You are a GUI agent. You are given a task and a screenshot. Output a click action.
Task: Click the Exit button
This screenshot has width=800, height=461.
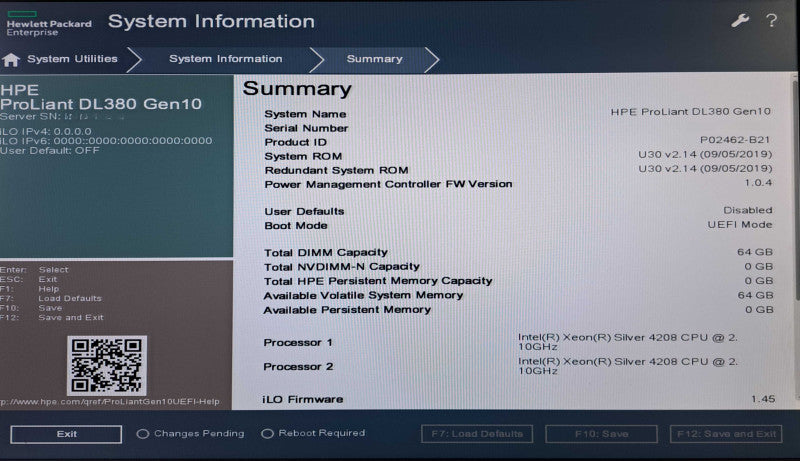click(66, 434)
